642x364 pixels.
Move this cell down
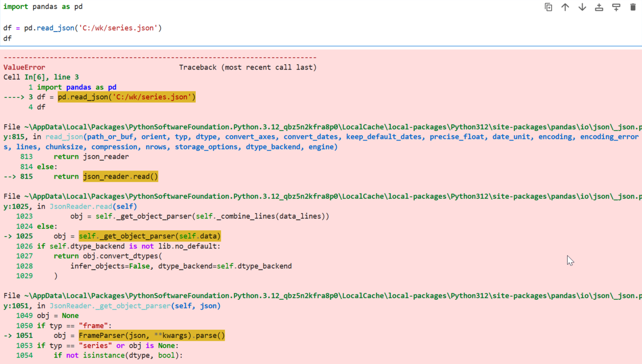coord(582,7)
